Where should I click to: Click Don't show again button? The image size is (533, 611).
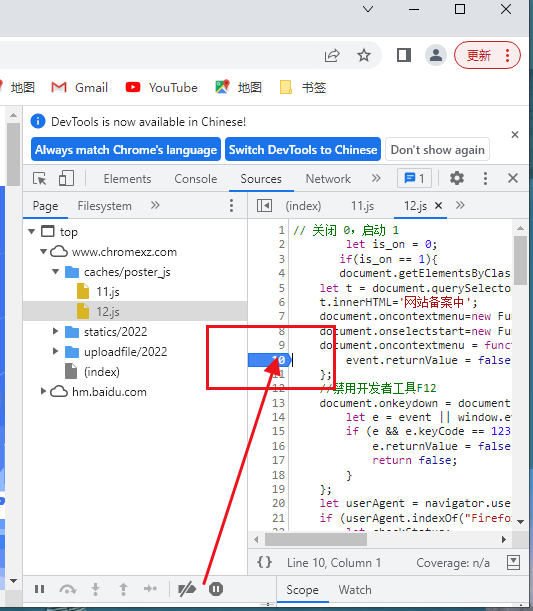click(x=437, y=149)
